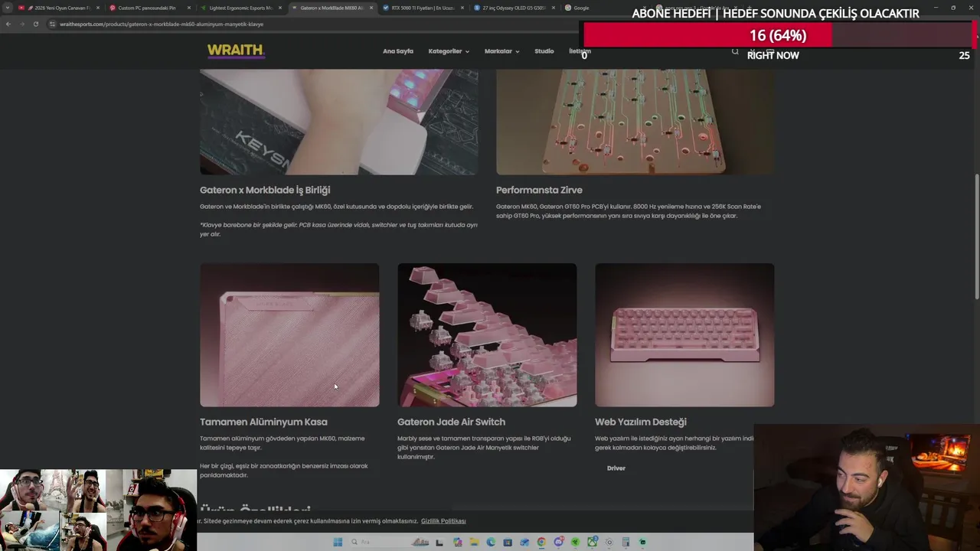Click the browser back arrow
Viewport: 980px width, 551px height.
click(x=8, y=24)
